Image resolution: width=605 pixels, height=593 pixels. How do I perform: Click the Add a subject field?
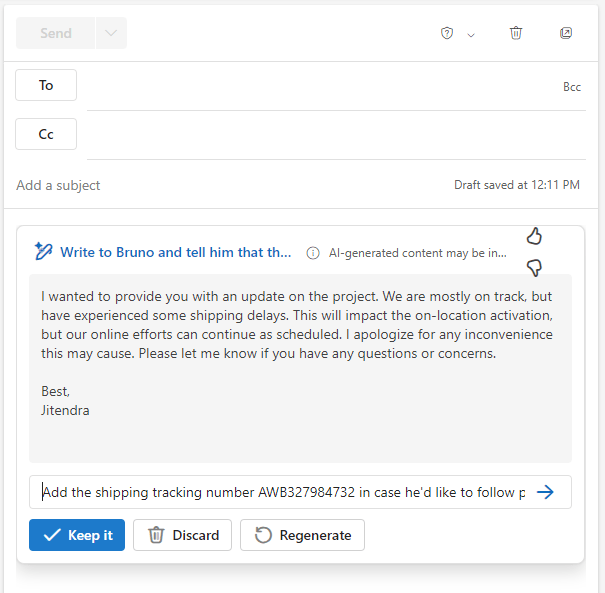pos(232,185)
